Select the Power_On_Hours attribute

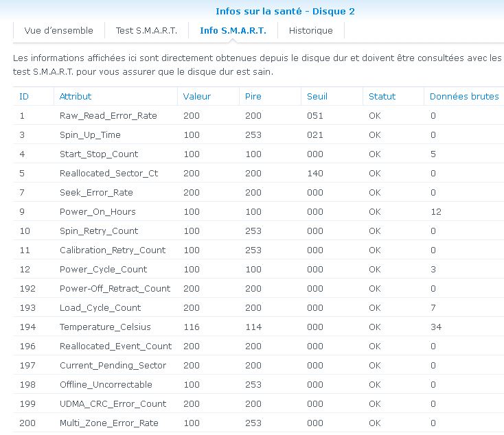(x=98, y=212)
